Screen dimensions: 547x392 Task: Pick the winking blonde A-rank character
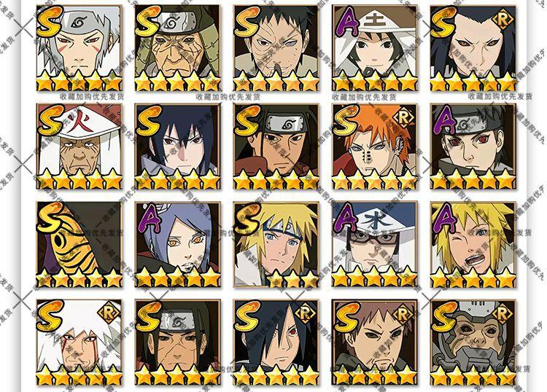473,245
